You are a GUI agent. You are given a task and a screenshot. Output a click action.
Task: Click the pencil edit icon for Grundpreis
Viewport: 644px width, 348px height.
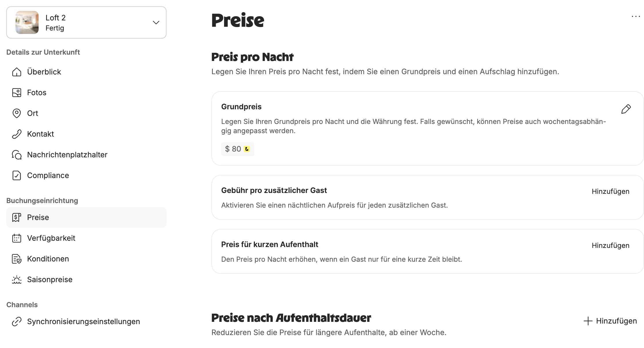click(626, 109)
